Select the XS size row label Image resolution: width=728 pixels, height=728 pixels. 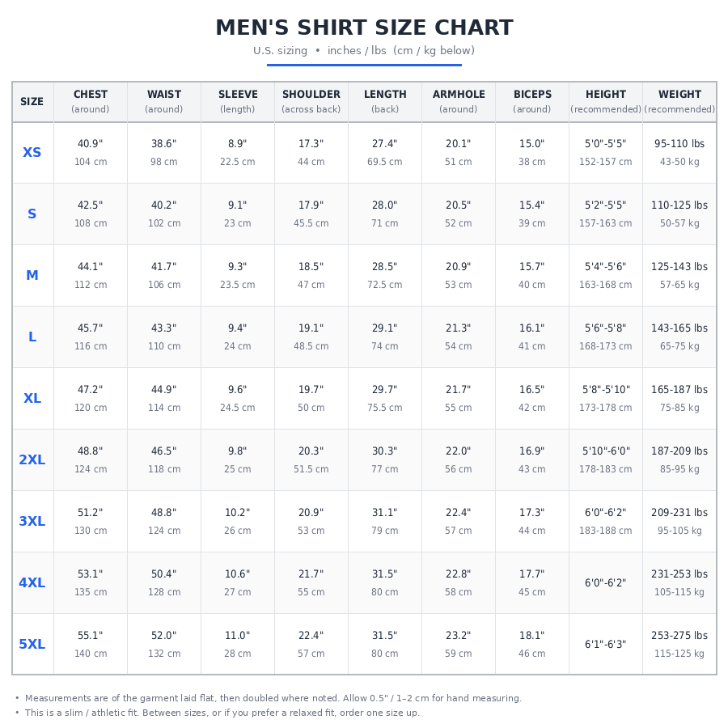(x=32, y=152)
